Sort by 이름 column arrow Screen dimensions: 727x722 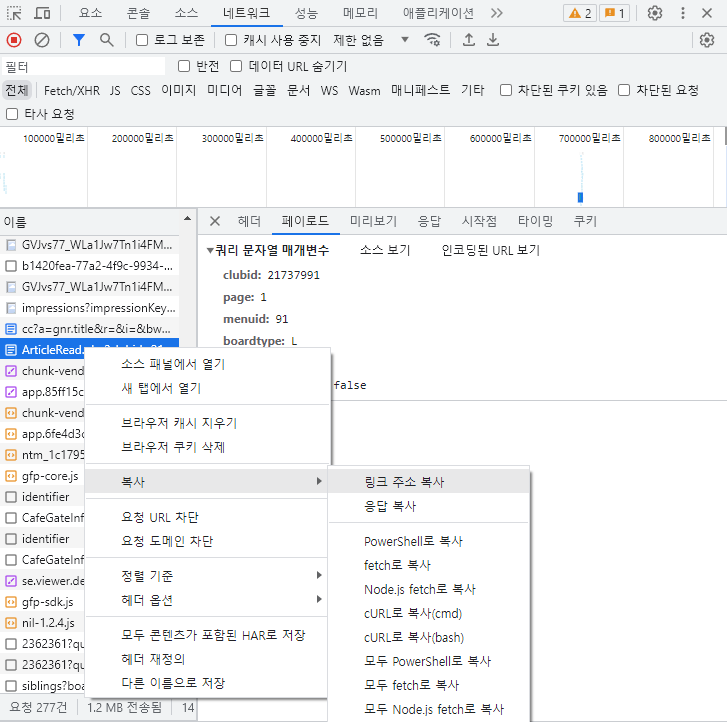pyautogui.click(x=187, y=218)
